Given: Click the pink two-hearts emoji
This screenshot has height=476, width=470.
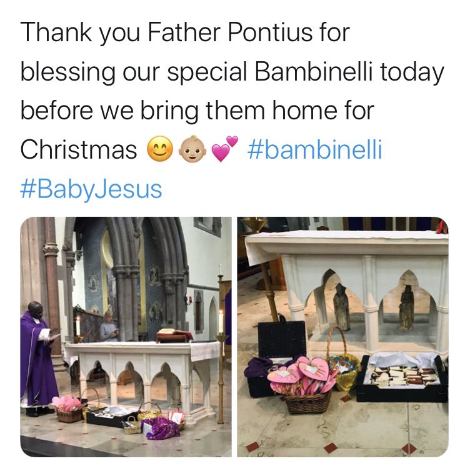Looking at the screenshot, I should pos(224,149).
